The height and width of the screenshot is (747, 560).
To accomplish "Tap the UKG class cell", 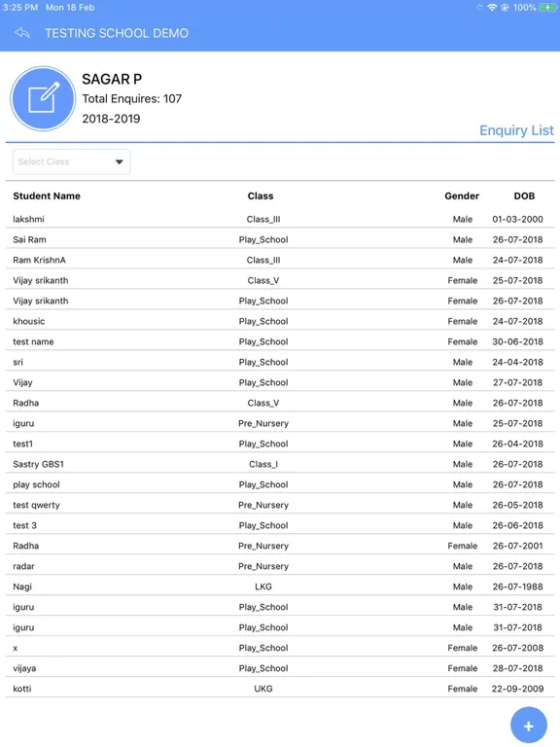I will pos(263,689).
